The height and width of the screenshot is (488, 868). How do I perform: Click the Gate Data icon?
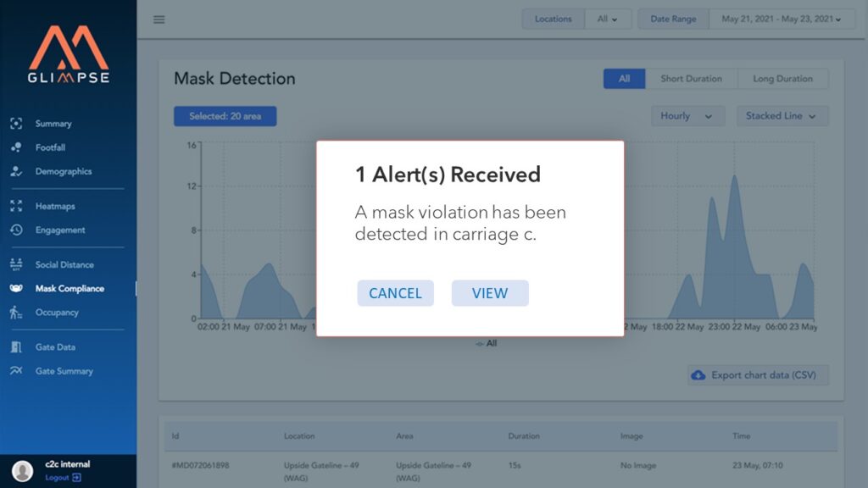point(16,347)
